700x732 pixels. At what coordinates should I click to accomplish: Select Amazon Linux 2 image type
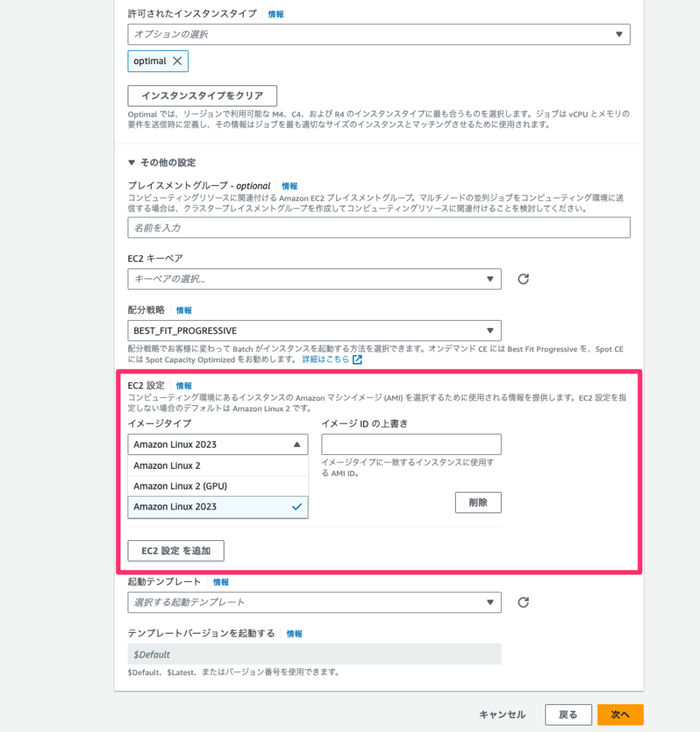pos(217,465)
